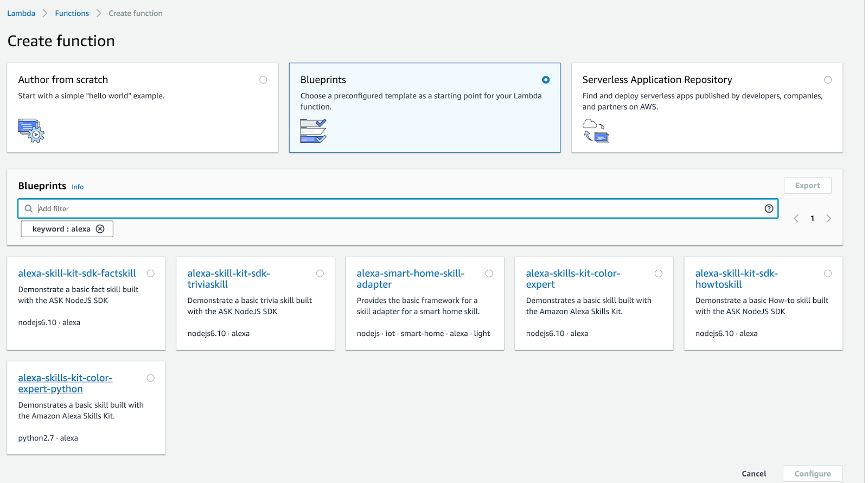Open the alexa-skills-kit-color-expert link
868x483 pixels.
573,279
